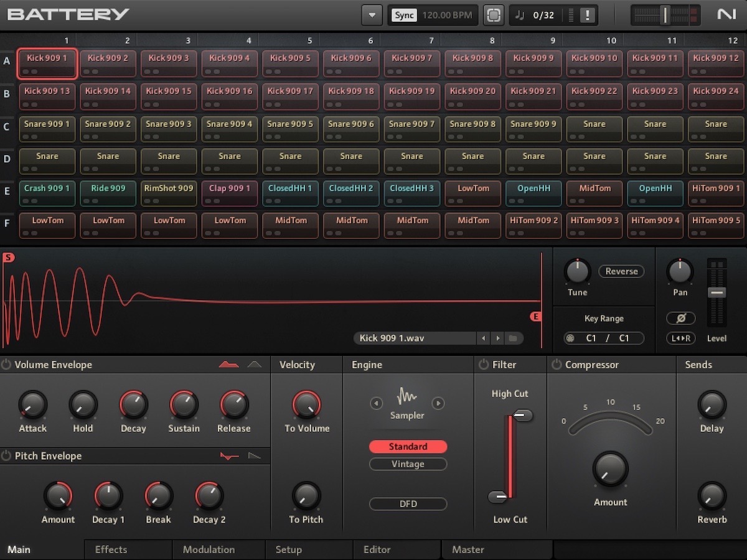The width and height of the screenshot is (747, 560).
Task: Click the square view icon next to BPM
Action: 494,15
